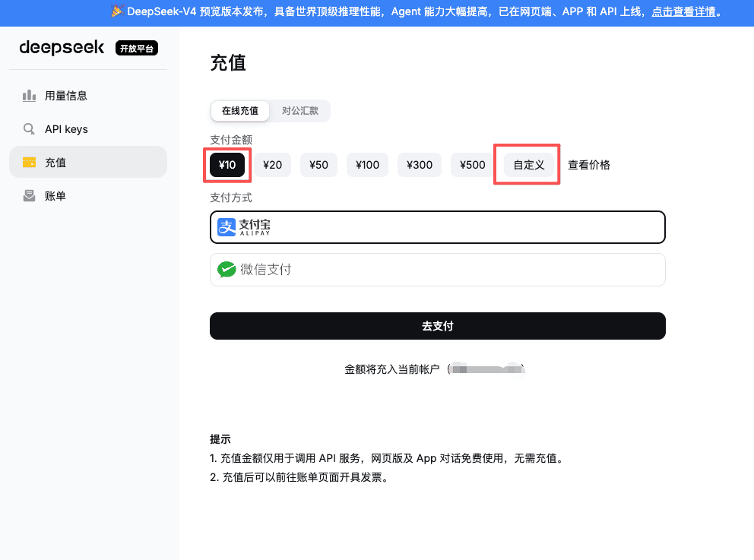Click the API keys magnifier icon
Screen dimensions: 754x560
coord(30,129)
